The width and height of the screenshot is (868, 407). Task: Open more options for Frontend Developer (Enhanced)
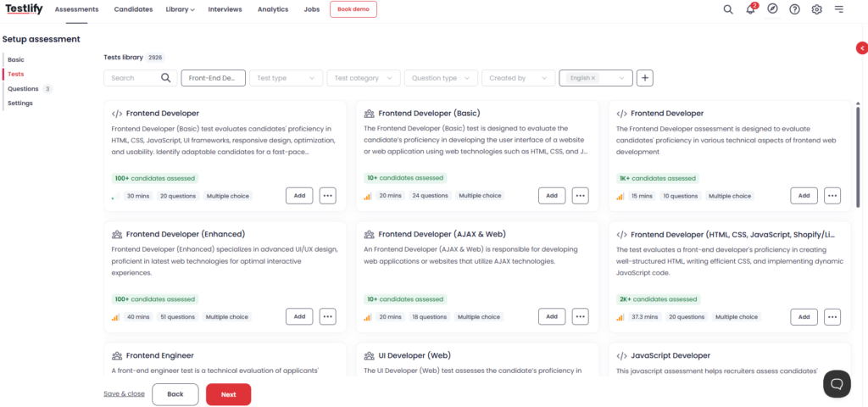(328, 317)
